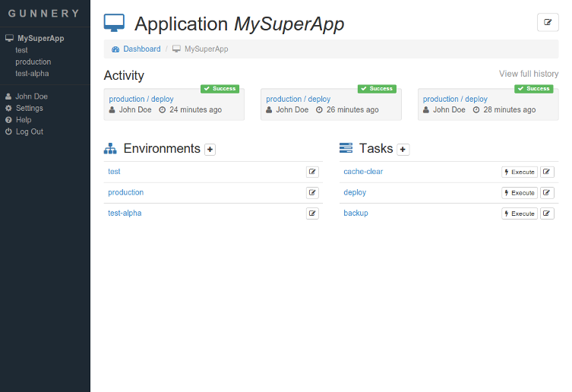Execute the cache-clear task
The height and width of the screenshot is (392, 572).
[520, 172]
